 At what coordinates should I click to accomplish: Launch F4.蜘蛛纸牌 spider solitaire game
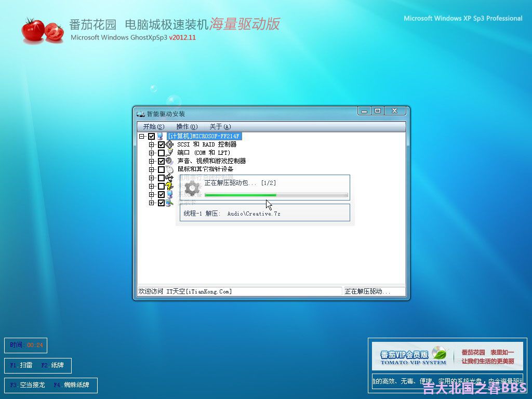(x=72, y=385)
